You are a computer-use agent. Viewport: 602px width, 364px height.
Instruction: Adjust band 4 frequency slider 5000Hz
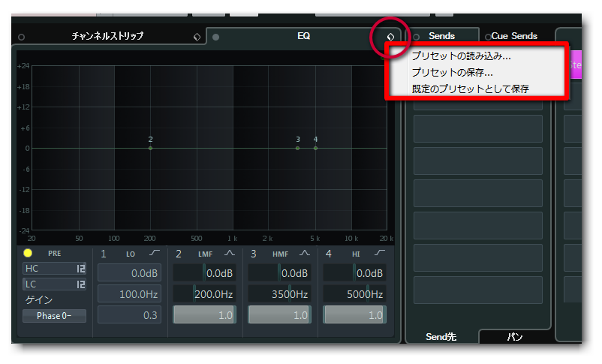coord(355,294)
